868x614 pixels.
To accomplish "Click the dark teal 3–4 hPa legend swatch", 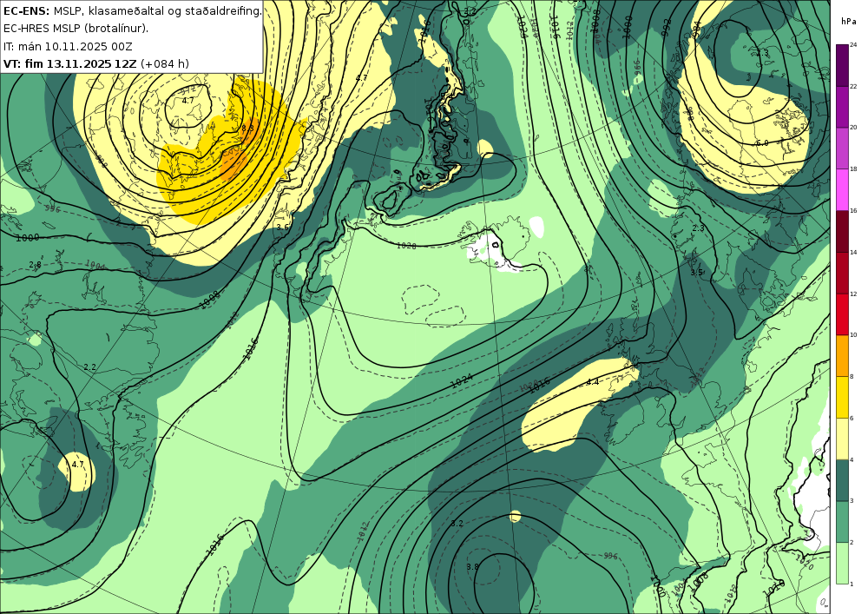I will [842, 480].
